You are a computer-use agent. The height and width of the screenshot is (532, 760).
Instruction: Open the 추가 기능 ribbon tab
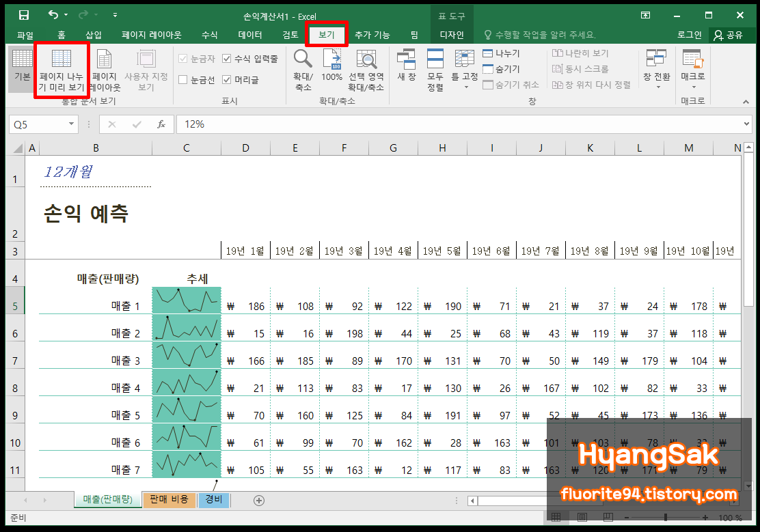[x=372, y=35]
